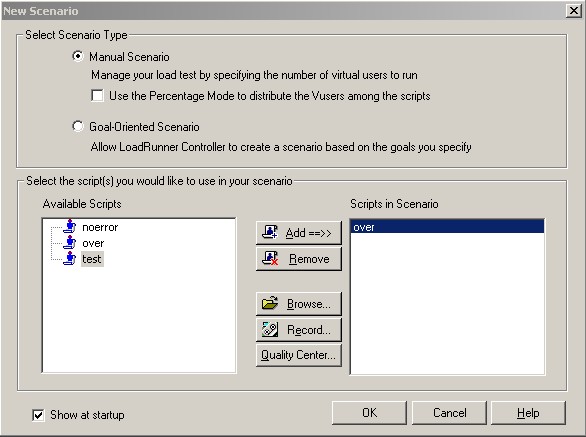Viewport: 586px width, 437px height.
Task: Select the test script label
Action: [92, 259]
